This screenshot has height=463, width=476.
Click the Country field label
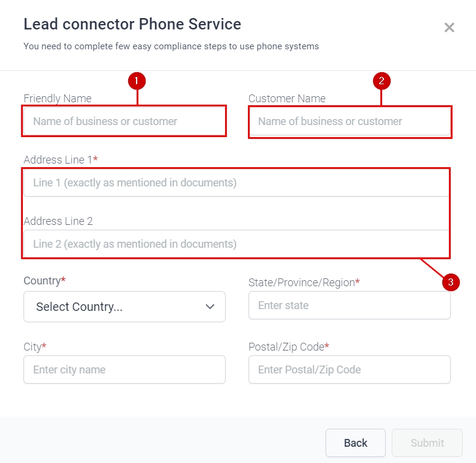[x=43, y=281]
